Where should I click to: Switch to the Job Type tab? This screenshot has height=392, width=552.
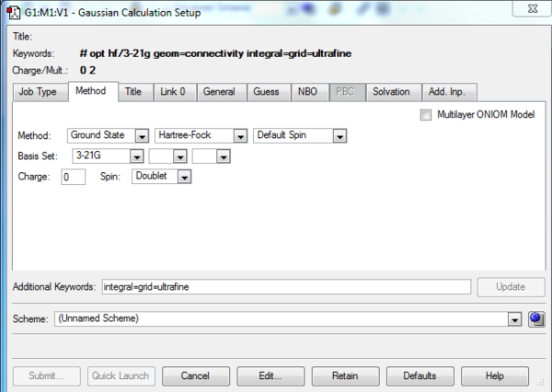38,92
